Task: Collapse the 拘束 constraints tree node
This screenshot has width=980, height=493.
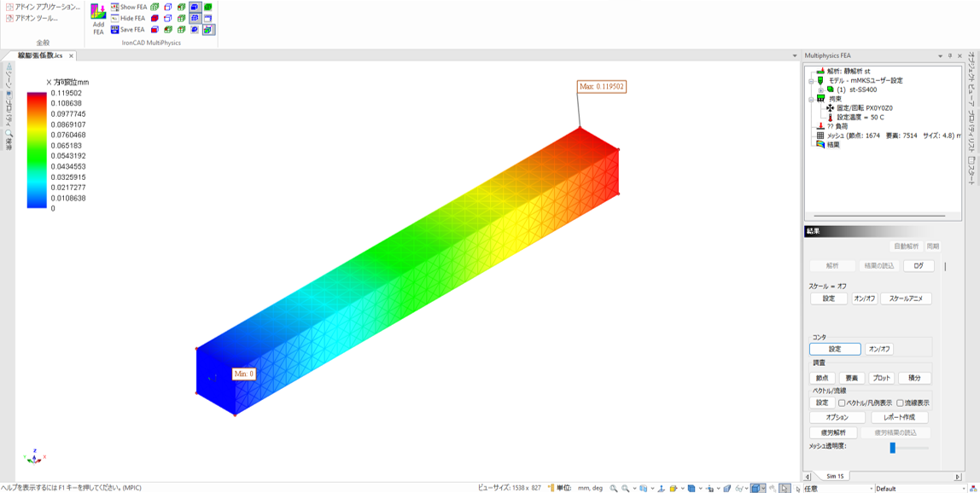Action: [x=811, y=99]
